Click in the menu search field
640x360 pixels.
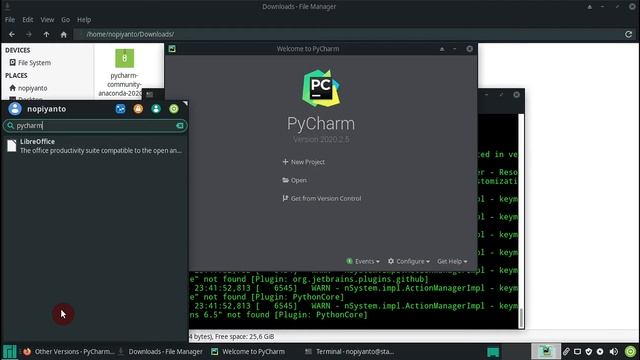[95, 126]
